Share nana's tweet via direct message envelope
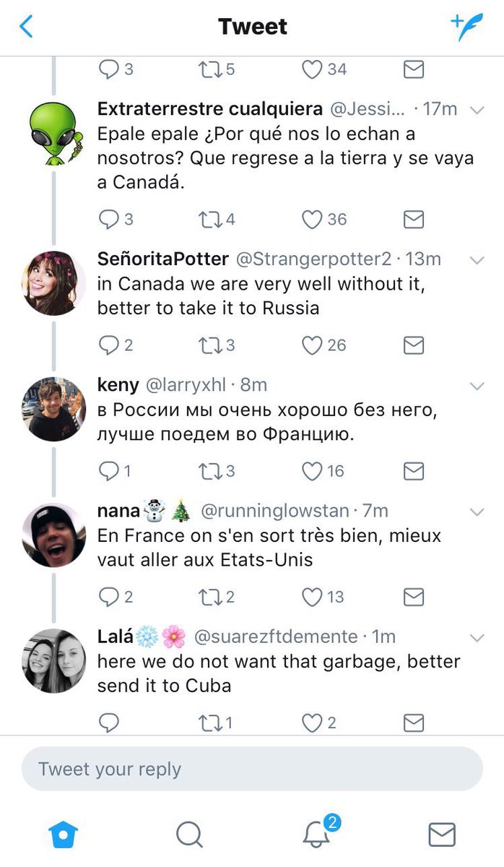The height and width of the screenshot is (867, 504). [413, 598]
